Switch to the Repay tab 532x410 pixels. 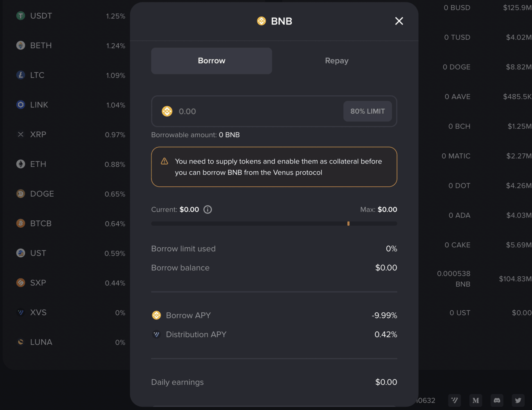[336, 61]
